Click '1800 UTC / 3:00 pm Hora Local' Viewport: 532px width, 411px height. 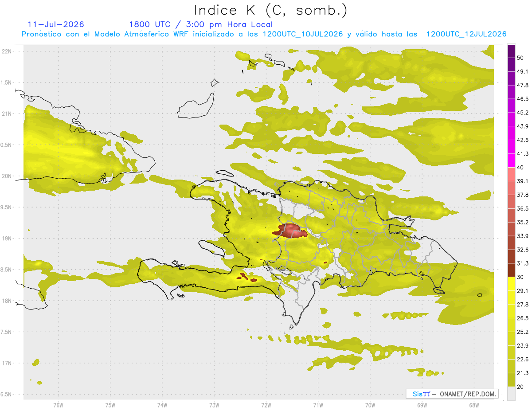coord(201,24)
